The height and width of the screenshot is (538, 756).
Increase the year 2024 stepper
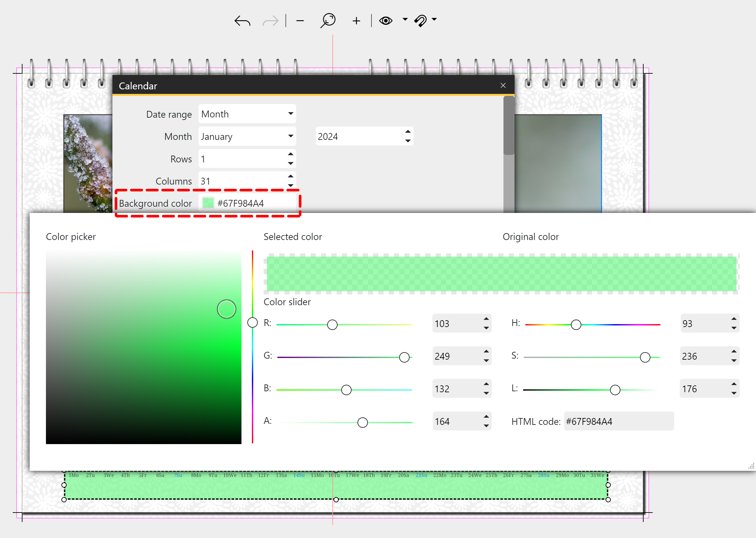point(408,132)
